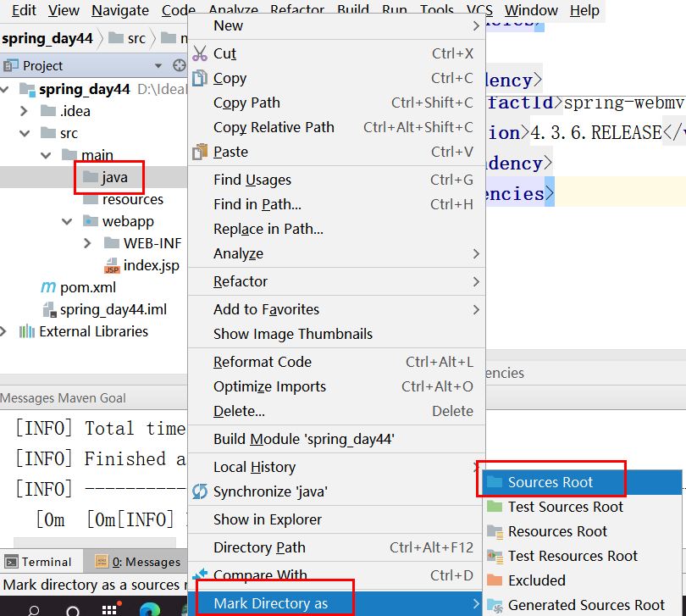Expand External Libraries node

[x=3, y=331]
